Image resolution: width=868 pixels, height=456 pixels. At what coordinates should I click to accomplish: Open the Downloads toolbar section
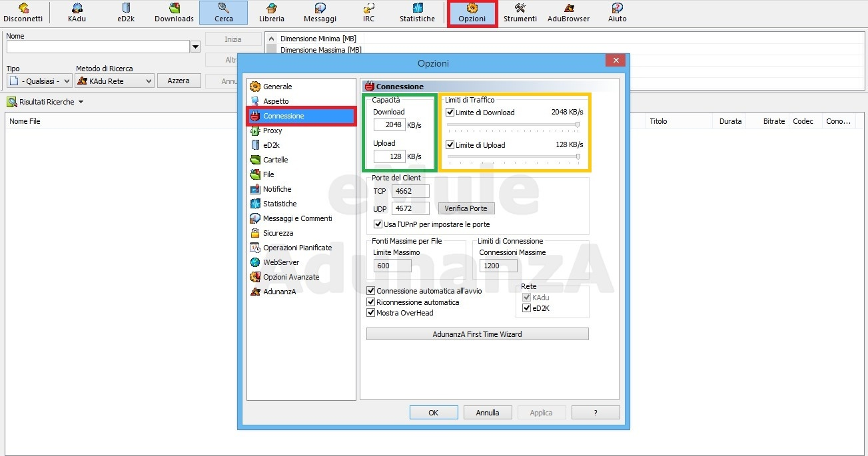[x=174, y=13]
